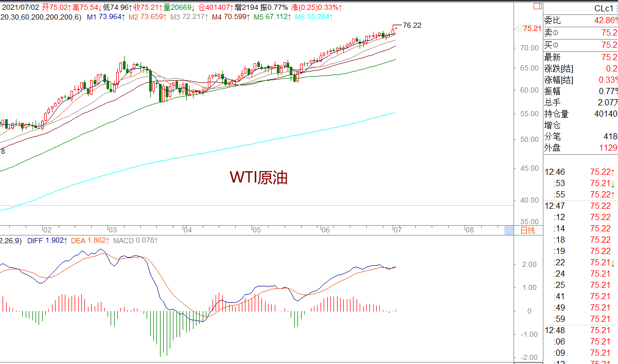Click the 12:48 tick entry
Viewport: 618px width, 364px height.
pos(581,330)
